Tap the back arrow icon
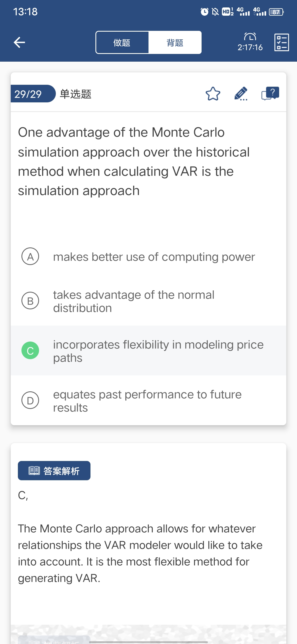 coord(20,42)
